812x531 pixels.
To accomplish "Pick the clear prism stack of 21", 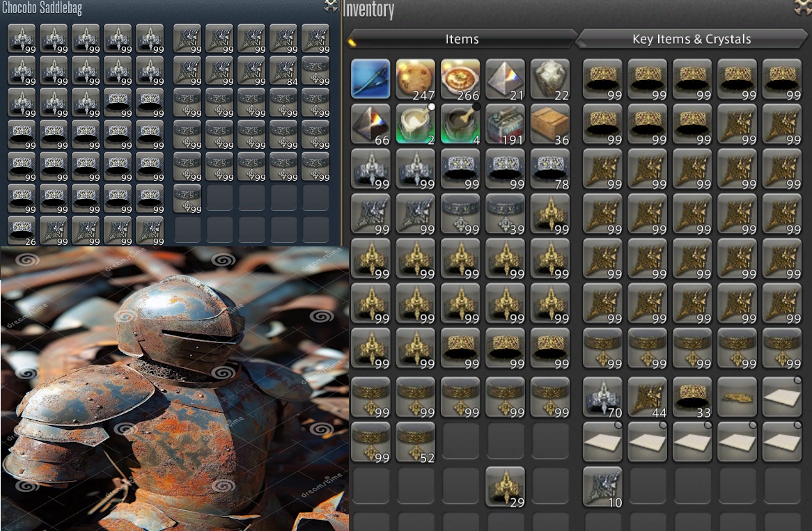I will (x=506, y=79).
